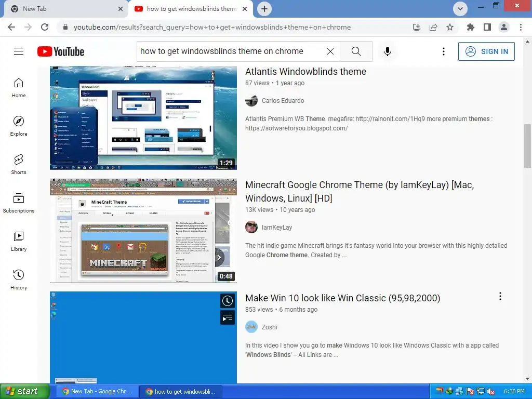Select the YouTube search results tab

click(190, 9)
